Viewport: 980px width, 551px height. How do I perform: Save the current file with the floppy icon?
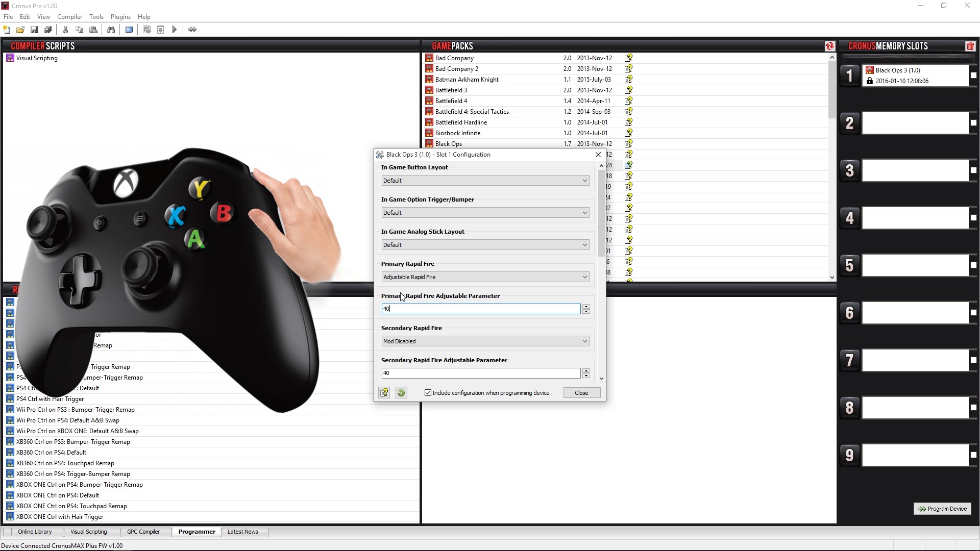[34, 30]
